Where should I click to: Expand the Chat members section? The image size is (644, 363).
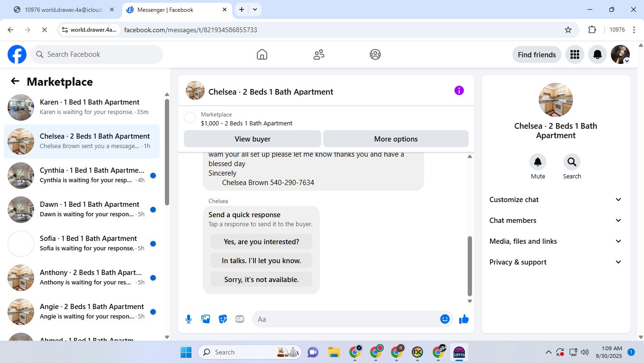[x=555, y=221]
